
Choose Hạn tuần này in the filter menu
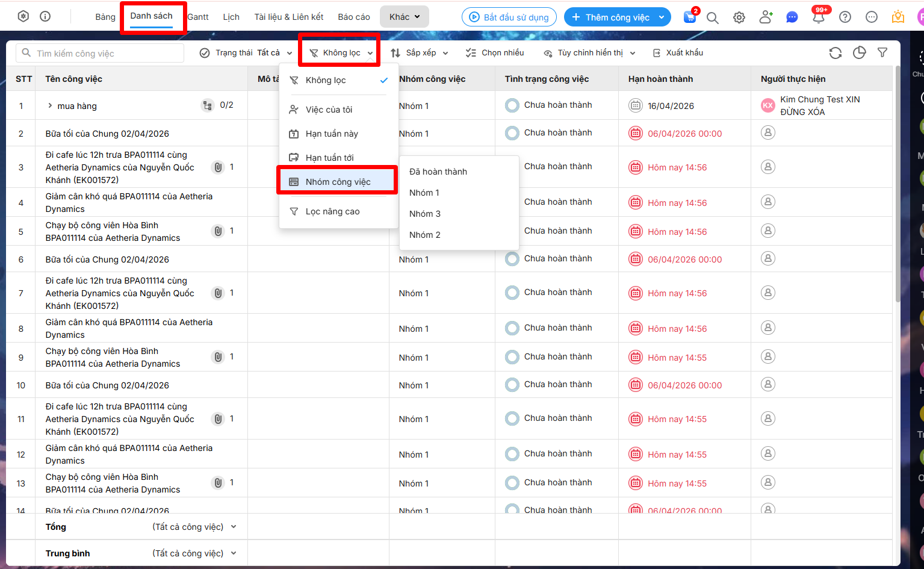338,134
